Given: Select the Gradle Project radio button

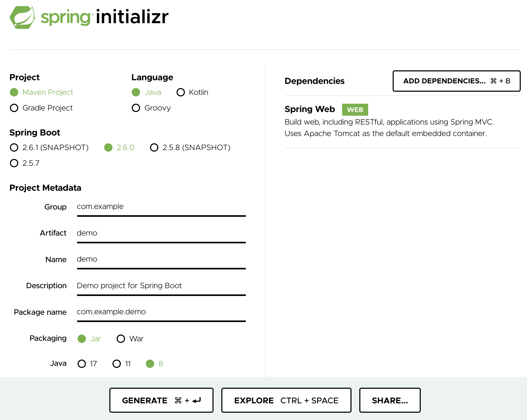Looking at the screenshot, I should coord(14,108).
